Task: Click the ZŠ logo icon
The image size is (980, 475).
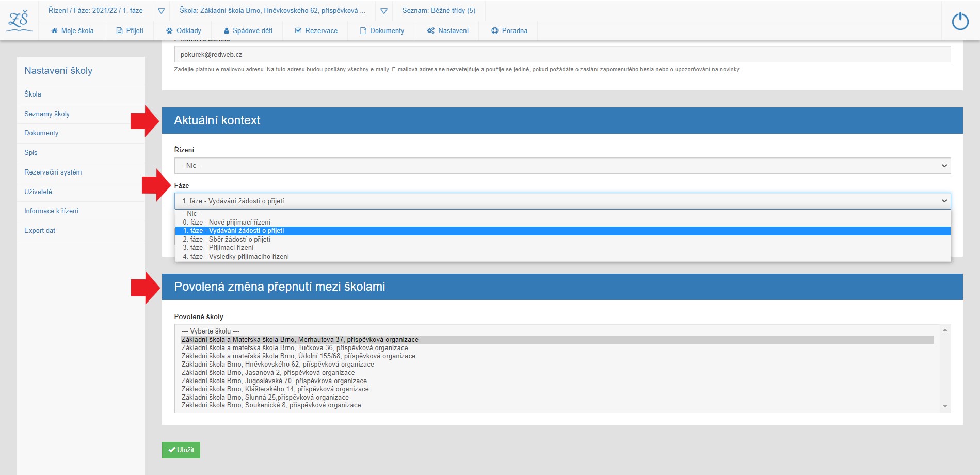Action: point(19,21)
